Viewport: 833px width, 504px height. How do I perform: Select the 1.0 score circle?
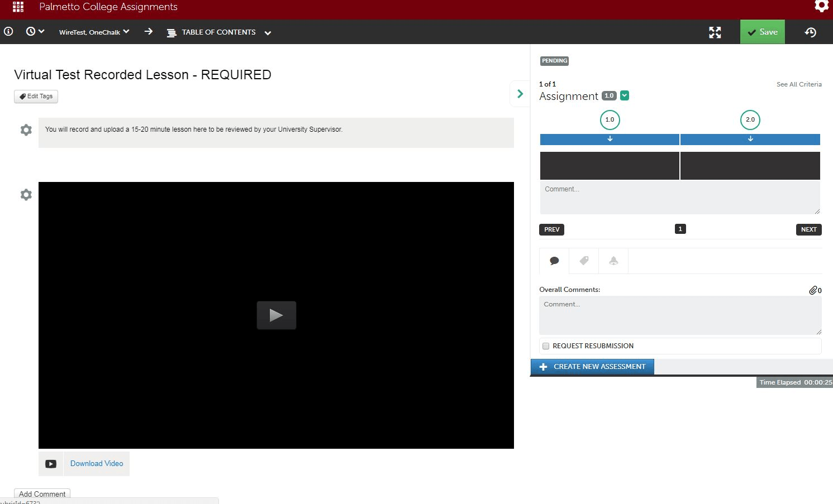[610, 119]
